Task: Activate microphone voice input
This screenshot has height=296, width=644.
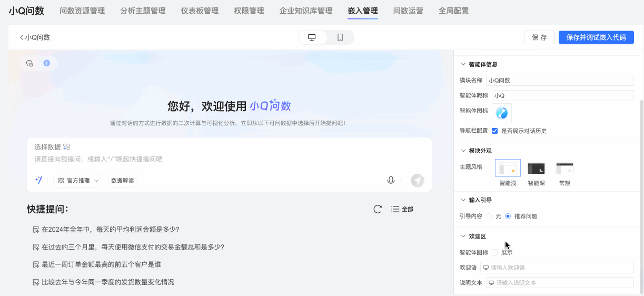Action: point(391,181)
